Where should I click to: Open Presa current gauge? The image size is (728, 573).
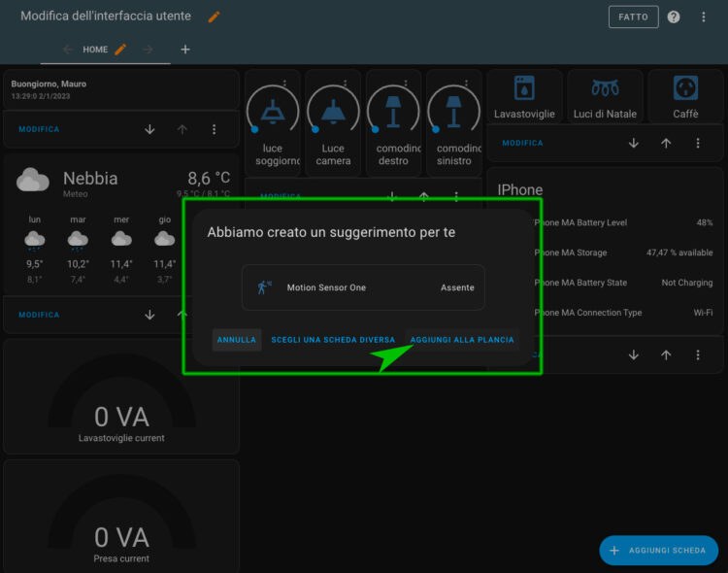[121, 517]
